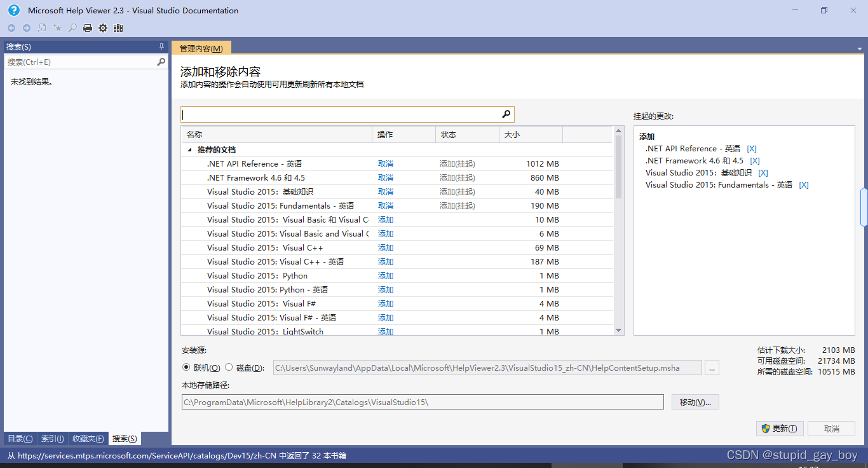This screenshot has width=868, height=468.
Task: Remove pending Visual Studio 2015: Fundamentals via [X]
Action: 804,185
